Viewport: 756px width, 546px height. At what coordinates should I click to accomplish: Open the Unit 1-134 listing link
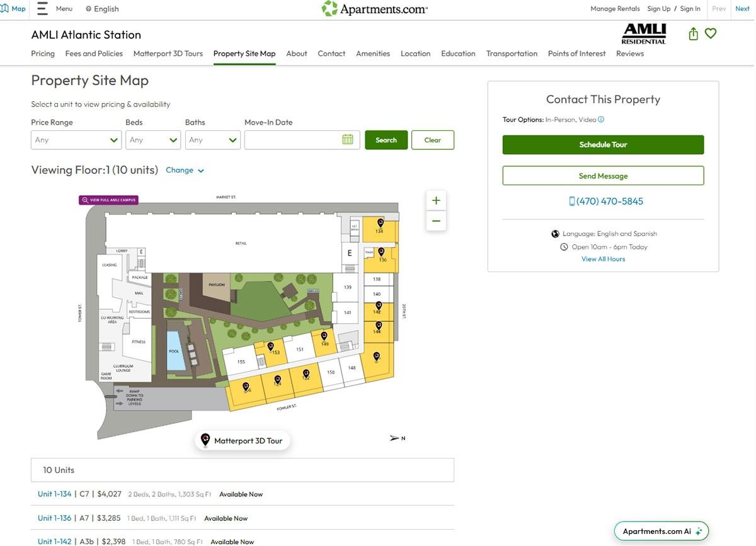point(55,494)
